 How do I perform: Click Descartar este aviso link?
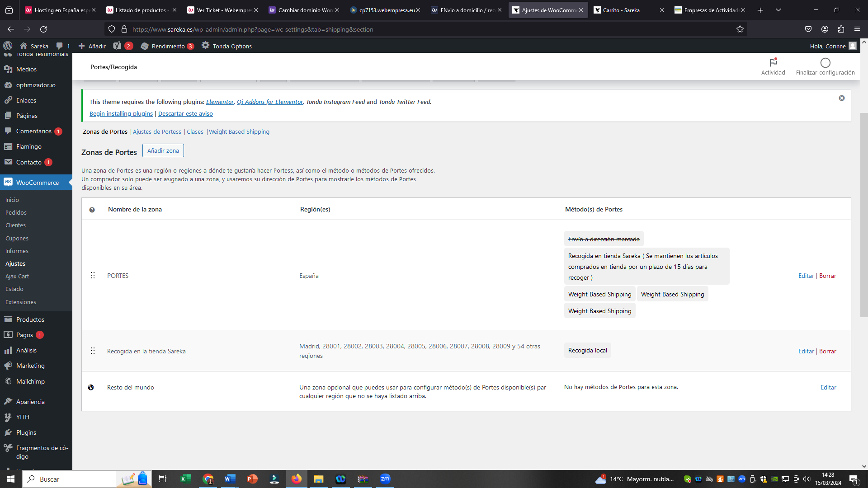pos(185,113)
